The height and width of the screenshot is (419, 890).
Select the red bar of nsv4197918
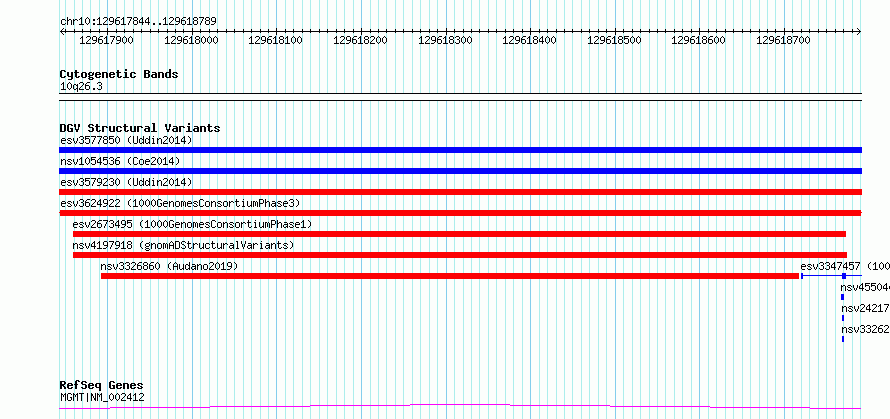tap(460, 255)
